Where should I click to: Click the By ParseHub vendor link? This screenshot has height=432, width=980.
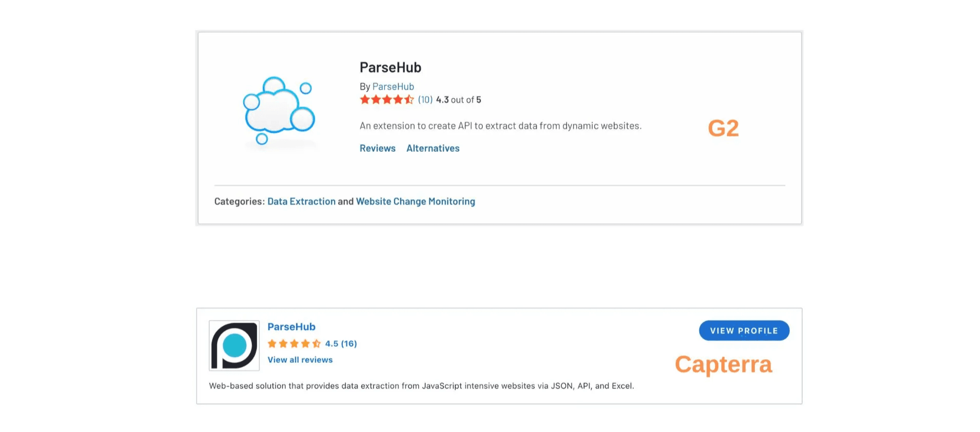[393, 87]
